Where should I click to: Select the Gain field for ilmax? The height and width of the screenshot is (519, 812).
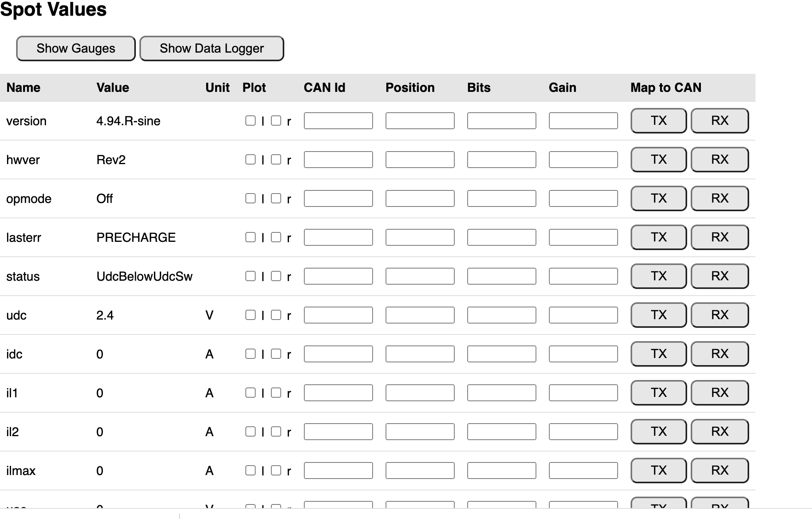coord(583,471)
